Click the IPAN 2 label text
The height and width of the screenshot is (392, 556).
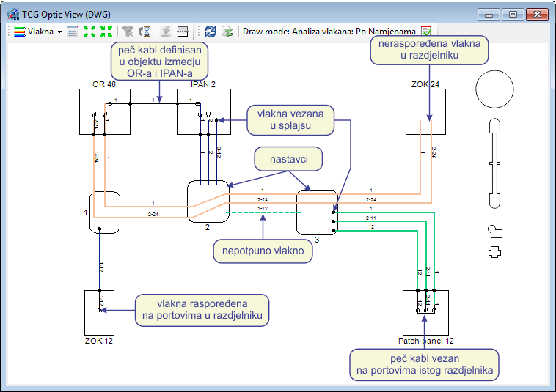click(x=203, y=84)
